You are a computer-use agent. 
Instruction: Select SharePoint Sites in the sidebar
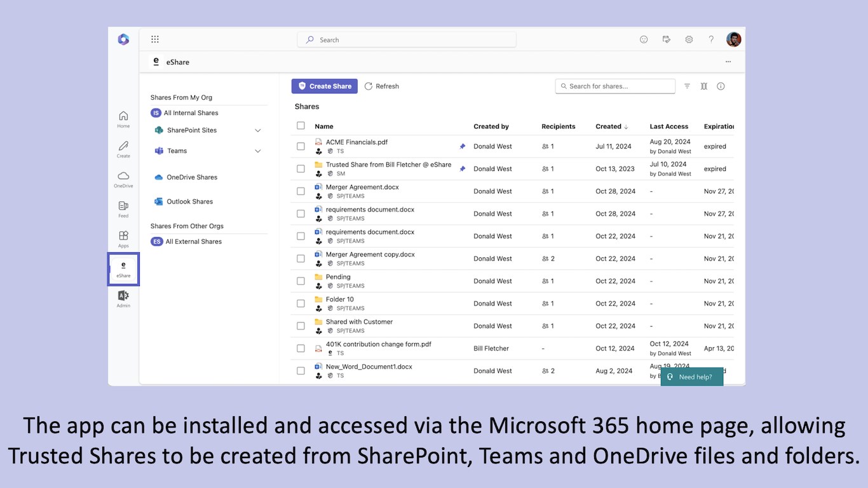(186, 130)
